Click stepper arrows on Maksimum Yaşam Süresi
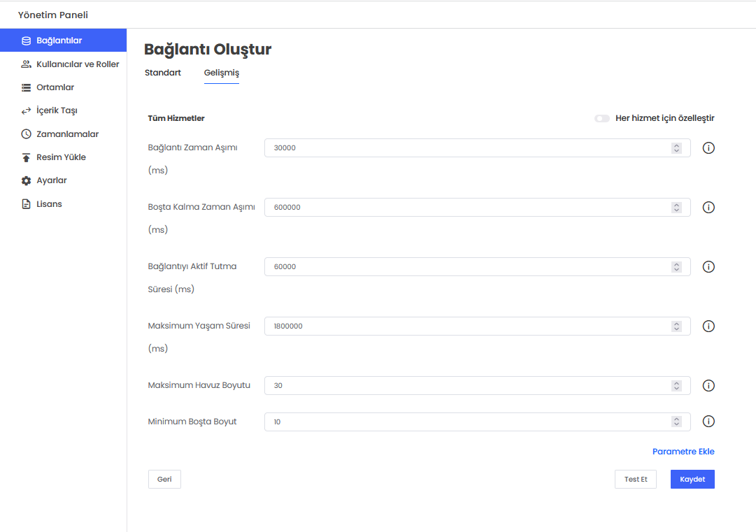This screenshot has height=532, width=756. pos(676,326)
